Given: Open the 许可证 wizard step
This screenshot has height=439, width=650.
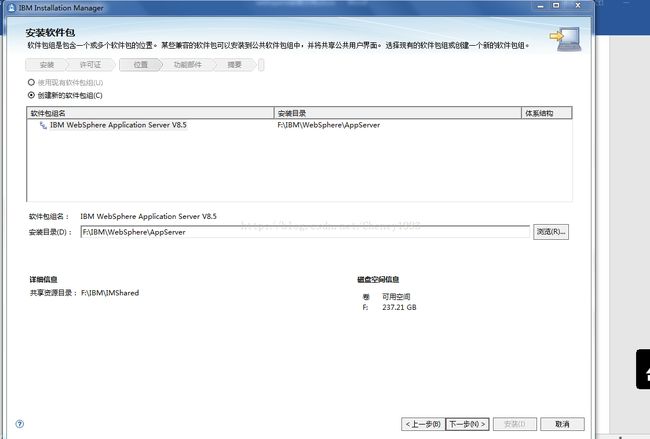Looking at the screenshot, I should click(90, 65).
